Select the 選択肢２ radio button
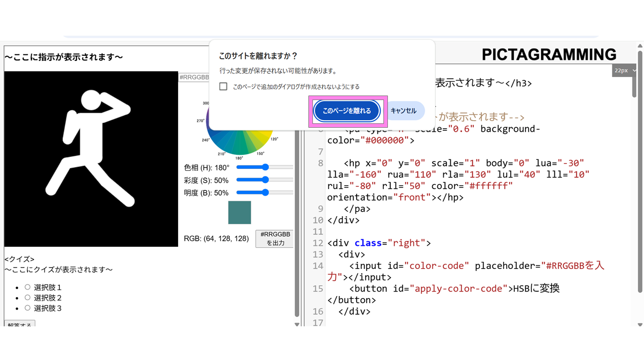The width and height of the screenshot is (644, 362). coord(28,298)
